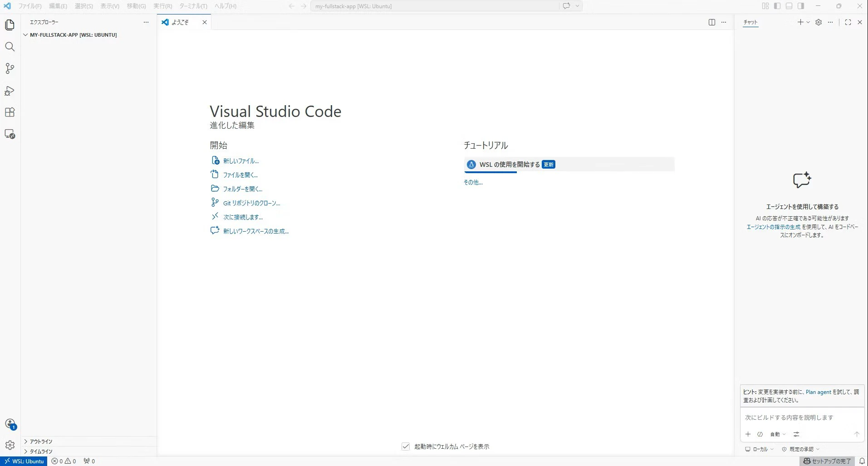
Task: Add context with the chat input plus icon
Action: pos(748,434)
